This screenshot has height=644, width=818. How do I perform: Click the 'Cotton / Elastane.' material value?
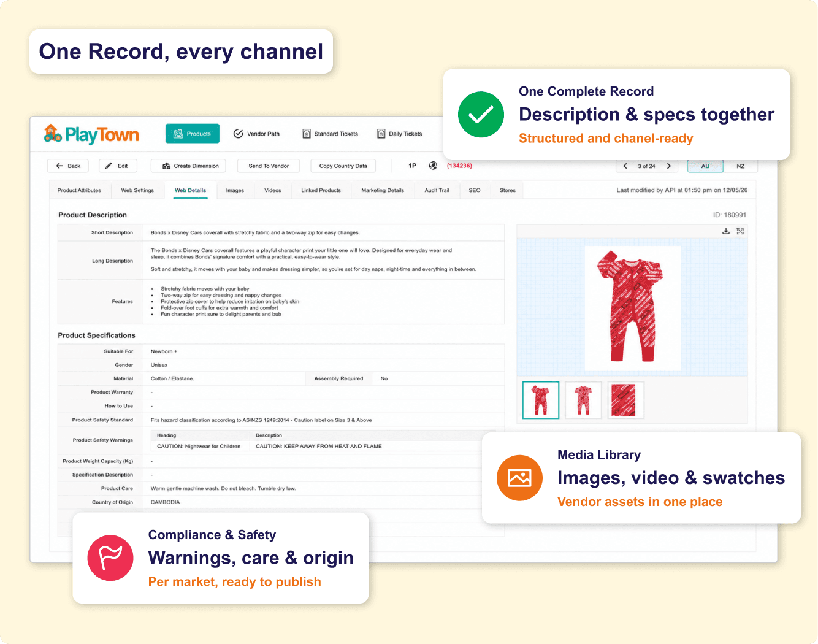[172, 378]
